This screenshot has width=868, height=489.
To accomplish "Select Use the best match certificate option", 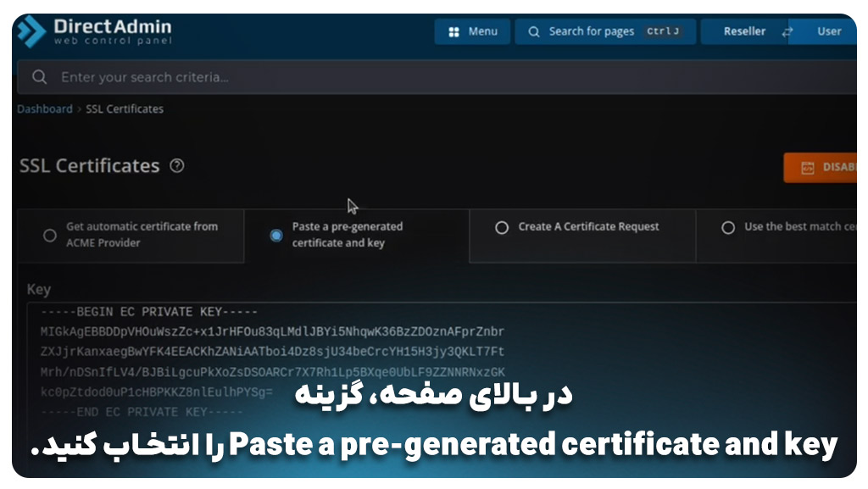I will click(728, 227).
